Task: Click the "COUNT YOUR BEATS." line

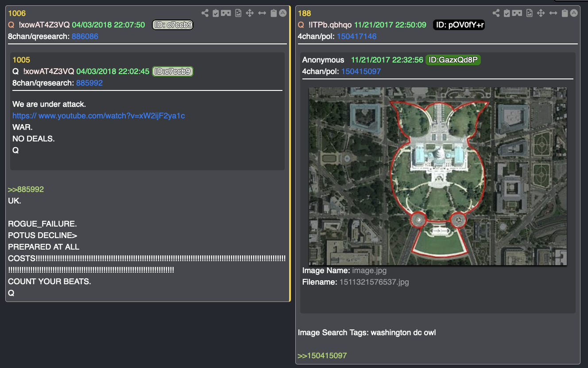Action: tap(50, 282)
